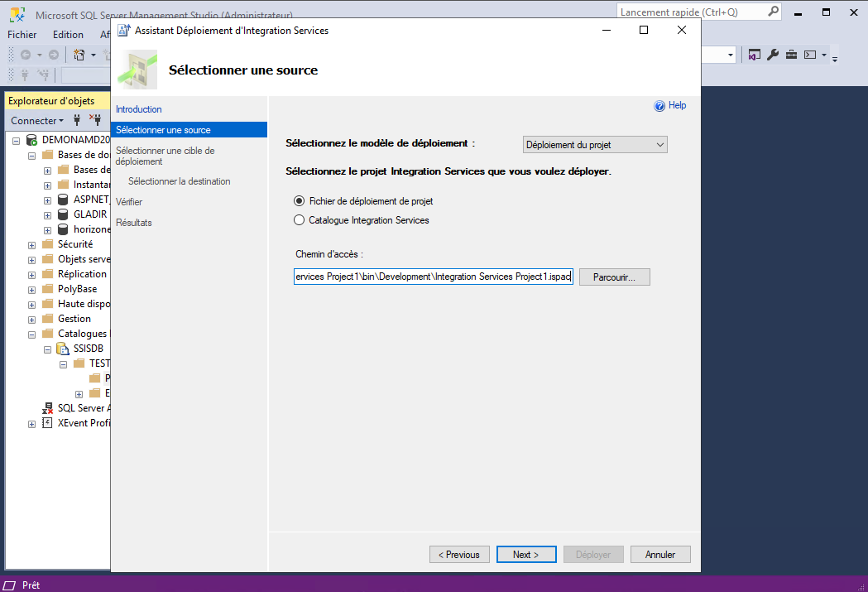868x592 pixels.
Task: Select the Haute dispo tree item
Action: (84, 304)
